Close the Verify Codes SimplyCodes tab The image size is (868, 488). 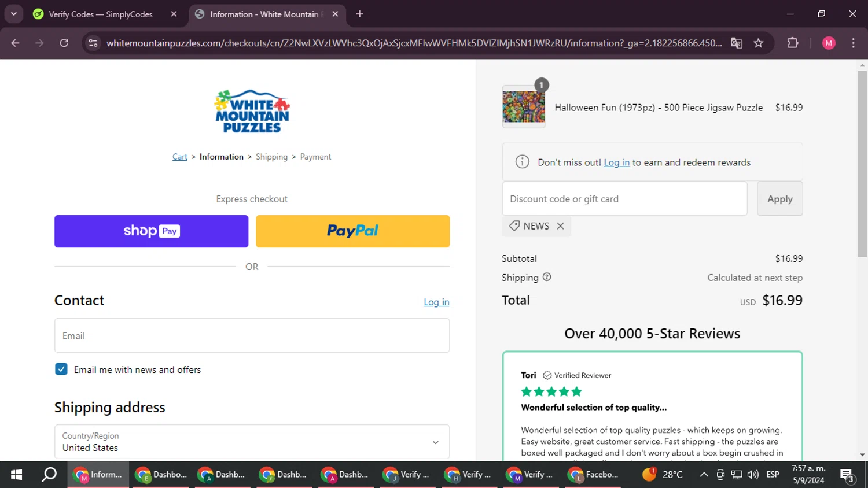point(174,14)
